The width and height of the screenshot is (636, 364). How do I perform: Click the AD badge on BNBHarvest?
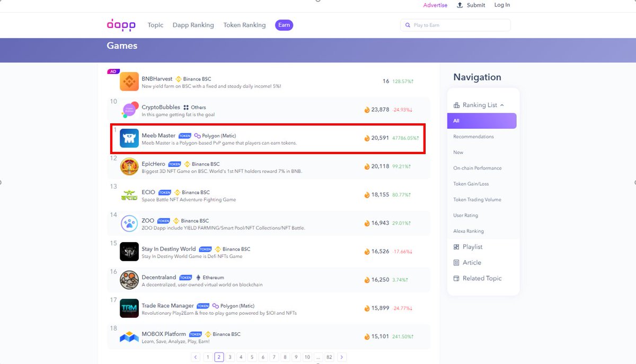click(x=113, y=72)
